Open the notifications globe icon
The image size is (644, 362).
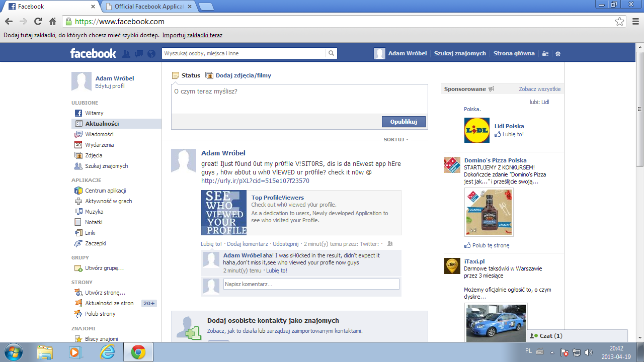click(x=151, y=54)
